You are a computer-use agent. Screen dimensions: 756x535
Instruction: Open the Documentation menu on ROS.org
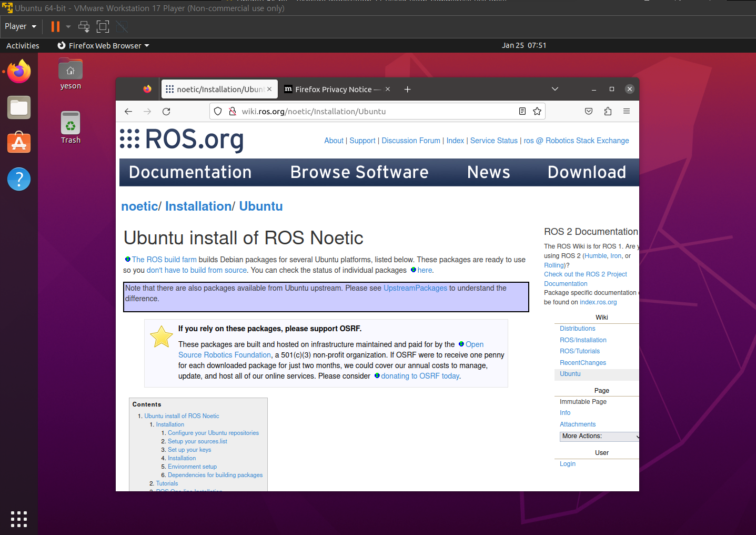(x=190, y=172)
